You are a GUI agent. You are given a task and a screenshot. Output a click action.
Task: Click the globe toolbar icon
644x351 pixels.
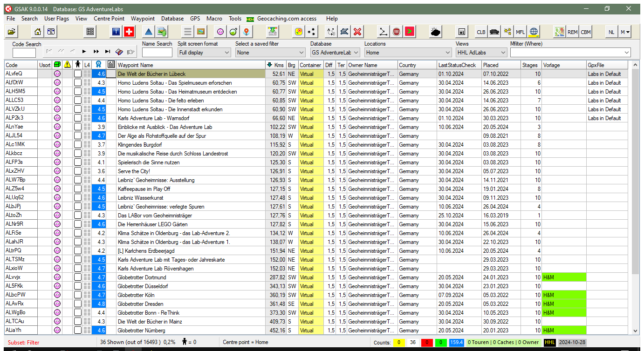point(534,32)
